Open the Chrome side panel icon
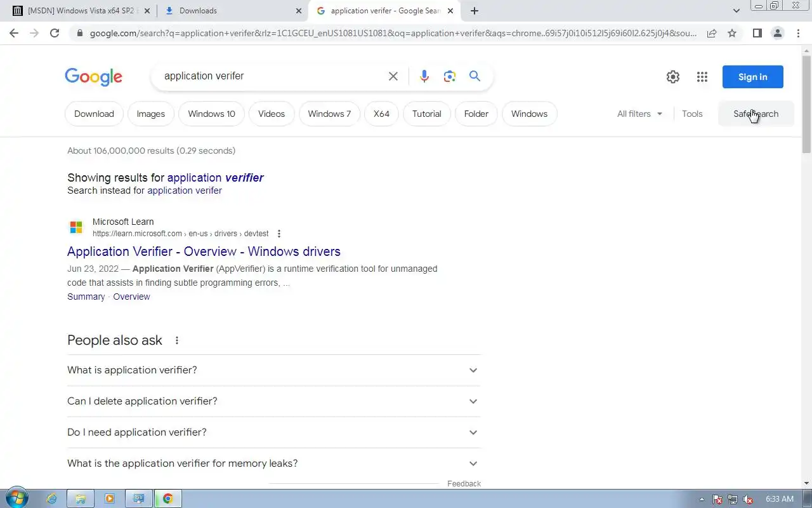This screenshot has width=812, height=508. coord(757,33)
